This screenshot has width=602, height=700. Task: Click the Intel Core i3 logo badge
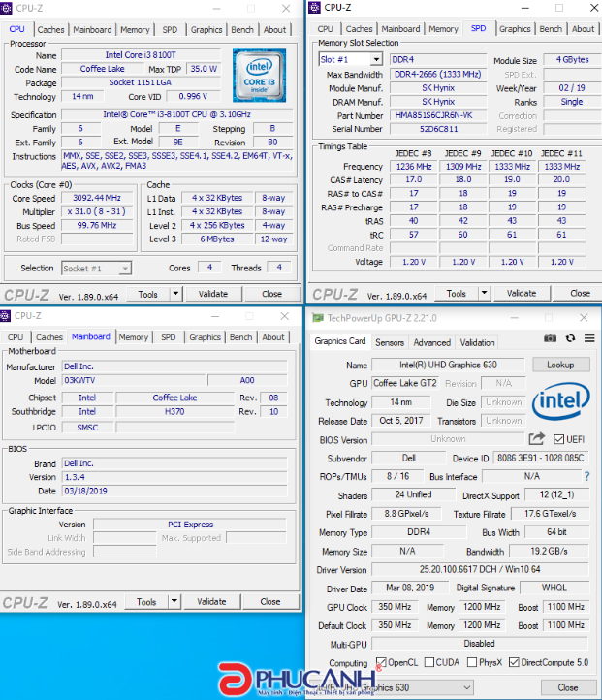click(x=259, y=76)
